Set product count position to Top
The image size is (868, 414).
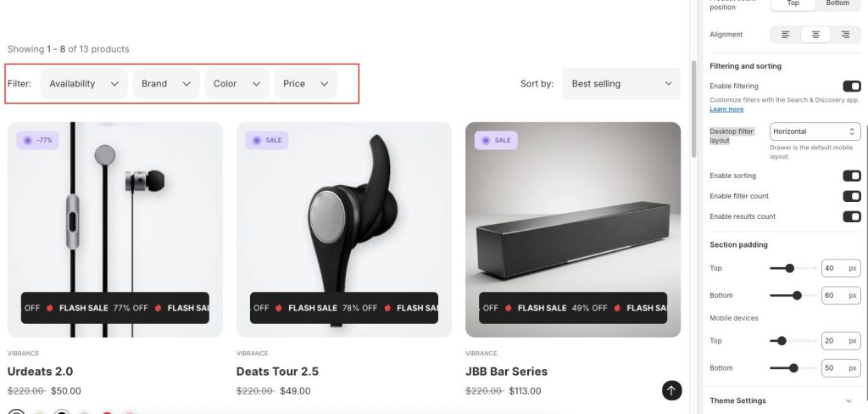(793, 3)
